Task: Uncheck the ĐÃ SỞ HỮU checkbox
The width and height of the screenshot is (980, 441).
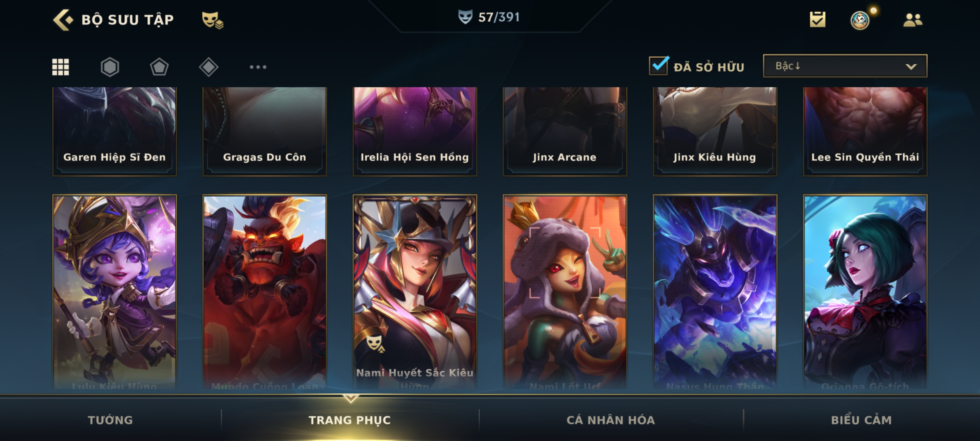Action: pos(658,66)
